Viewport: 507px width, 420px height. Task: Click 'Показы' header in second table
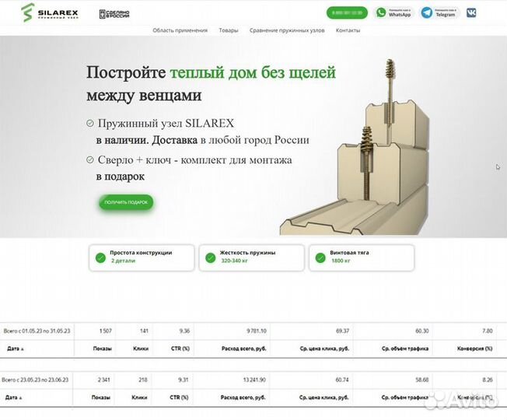pos(100,397)
